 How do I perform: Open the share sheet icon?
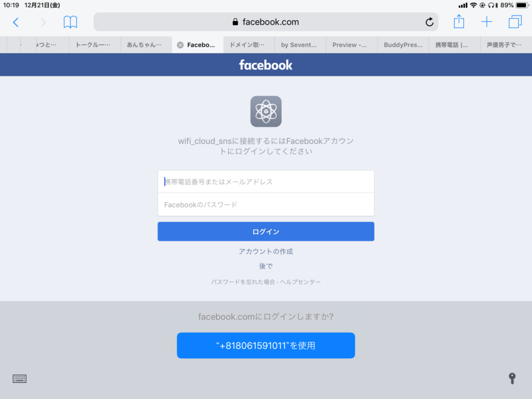[459, 21]
